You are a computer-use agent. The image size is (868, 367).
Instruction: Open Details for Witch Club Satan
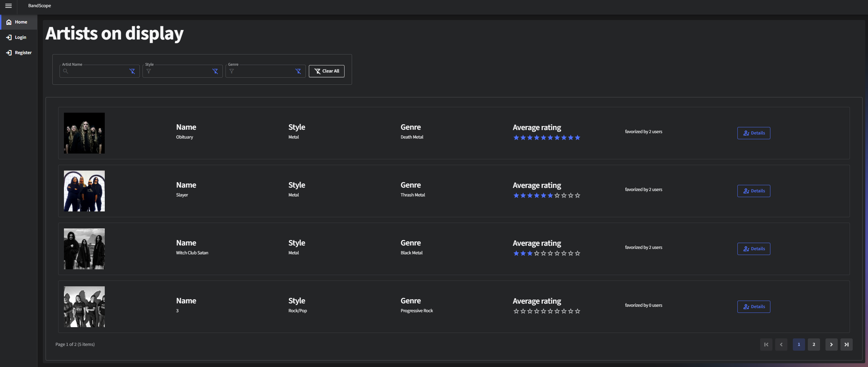coord(753,249)
